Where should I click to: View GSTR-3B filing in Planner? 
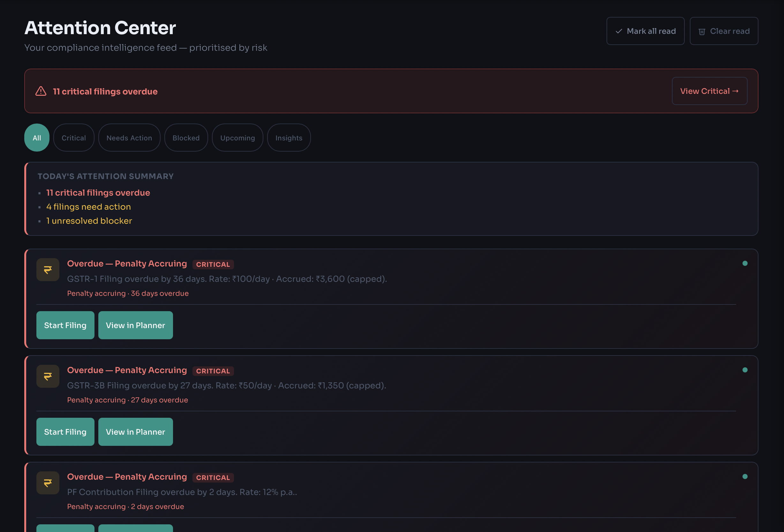pyautogui.click(x=136, y=432)
